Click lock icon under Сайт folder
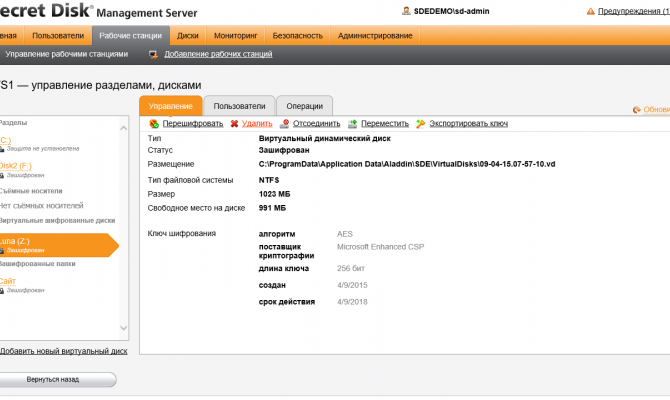This screenshot has width=670, height=400. click(x=2, y=291)
